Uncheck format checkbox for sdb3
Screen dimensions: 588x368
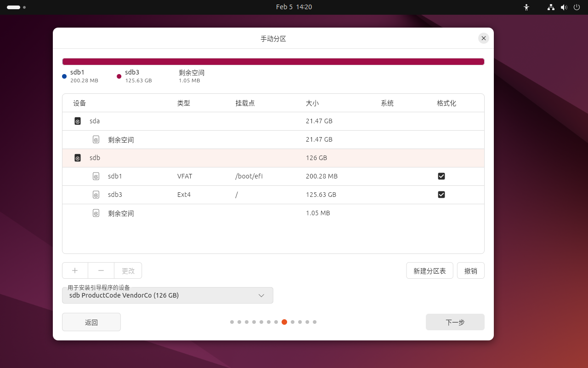tap(441, 195)
